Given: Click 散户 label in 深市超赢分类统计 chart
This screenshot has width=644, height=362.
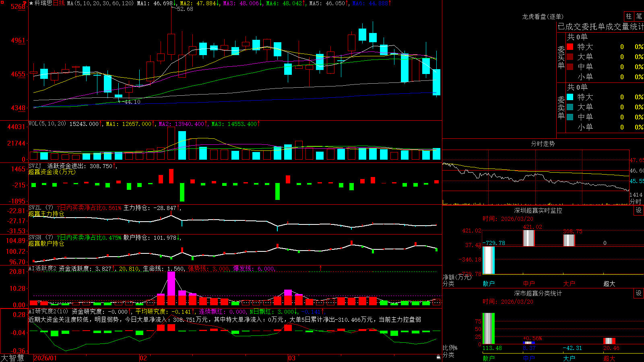Looking at the screenshot, I should (489, 358).
